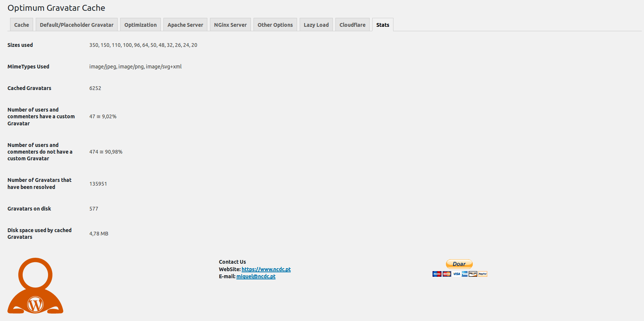Screen dimensions: 644x321
Task: Switch to Default/Placeholder Gravatar tab
Action: [77, 25]
